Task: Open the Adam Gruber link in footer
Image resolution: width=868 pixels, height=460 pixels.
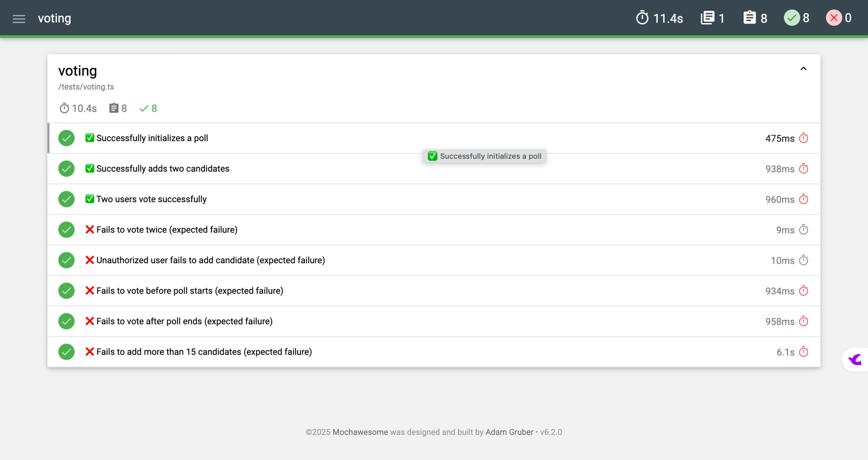Action: click(509, 432)
